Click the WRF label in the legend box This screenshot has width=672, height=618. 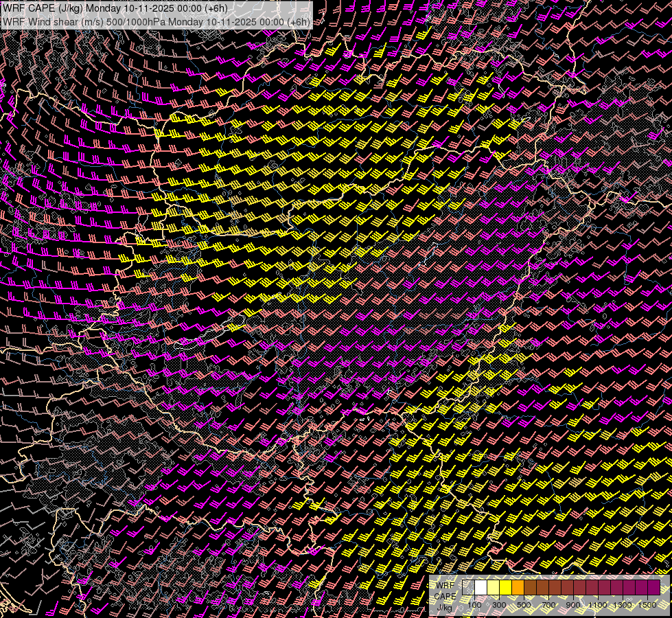pos(445,586)
